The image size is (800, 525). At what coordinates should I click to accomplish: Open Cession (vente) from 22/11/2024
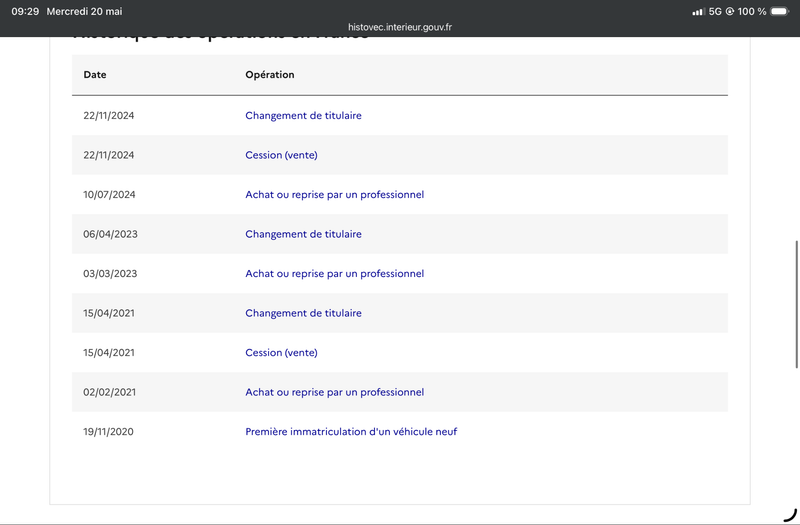coord(281,155)
